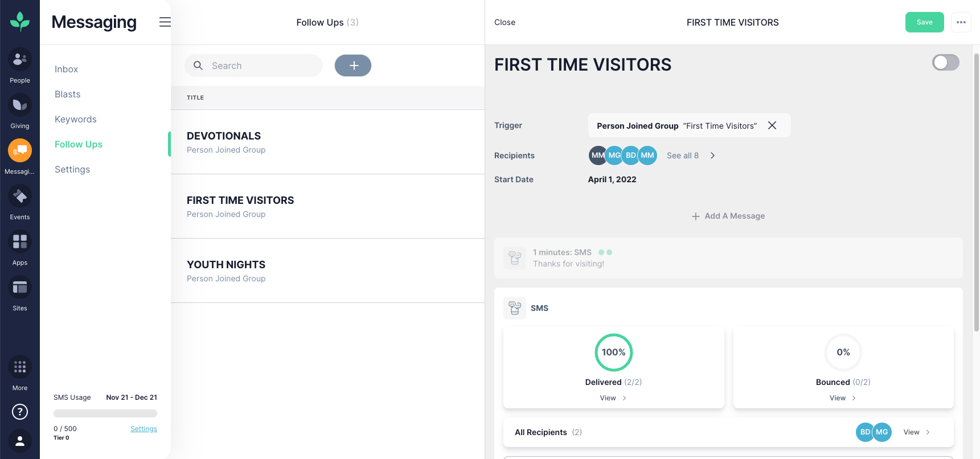The height and width of the screenshot is (459, 980).
Task: Toggle the First Time Visitors follow-up on
Action: (945, 63)
